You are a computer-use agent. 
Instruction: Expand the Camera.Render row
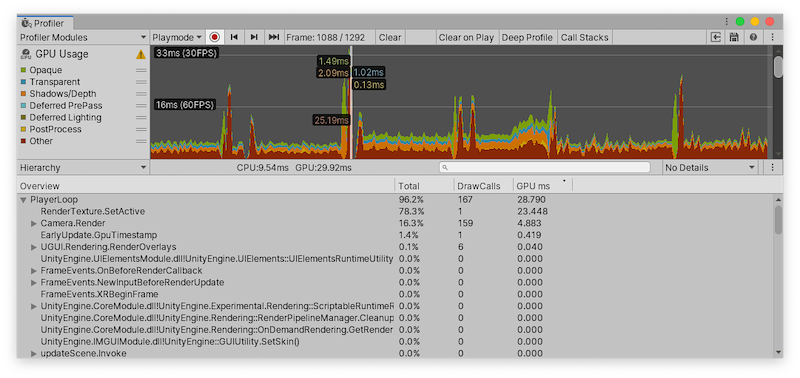pyautogui.click(x=34, y=223)
